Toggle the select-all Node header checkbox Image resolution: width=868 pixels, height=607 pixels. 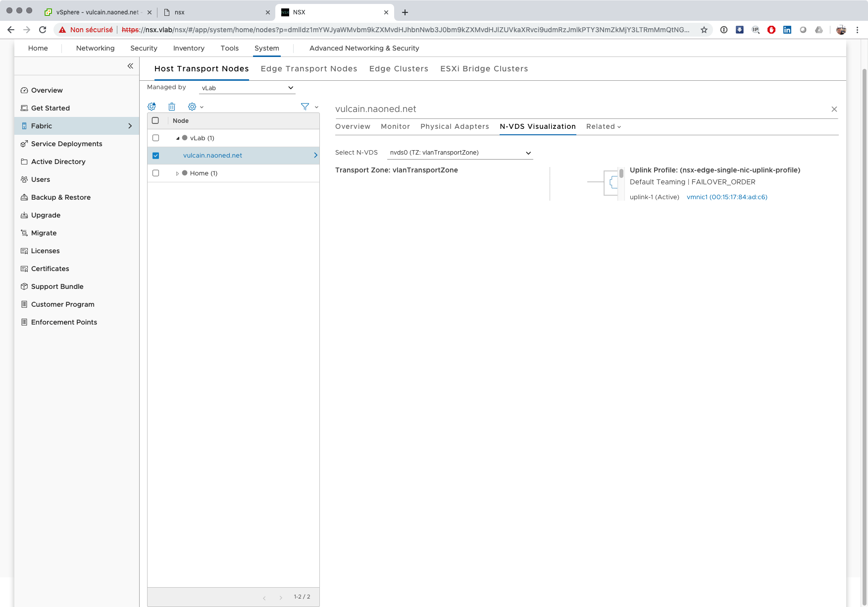pos(155,120)
